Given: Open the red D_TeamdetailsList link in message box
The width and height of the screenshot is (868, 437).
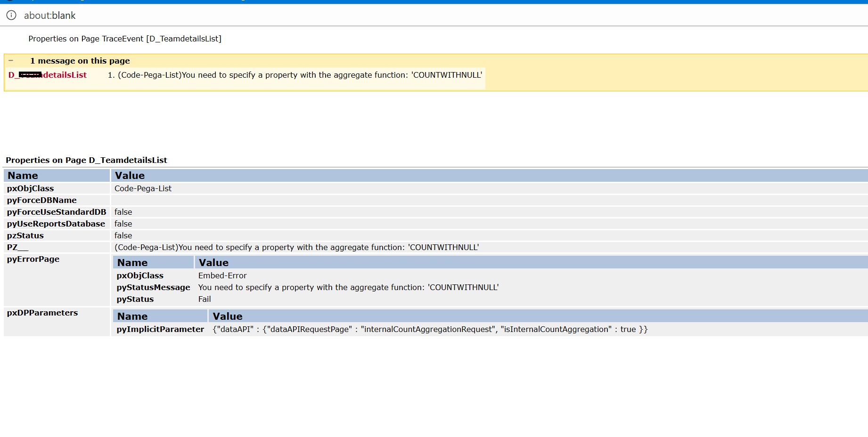Looking at the screenshot, I should point(48,75).
